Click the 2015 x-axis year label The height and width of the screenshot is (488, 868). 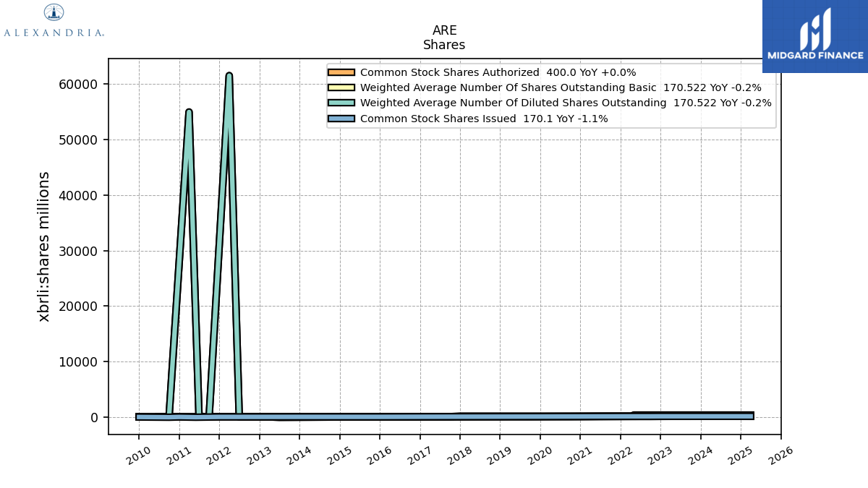click(339, 455)
